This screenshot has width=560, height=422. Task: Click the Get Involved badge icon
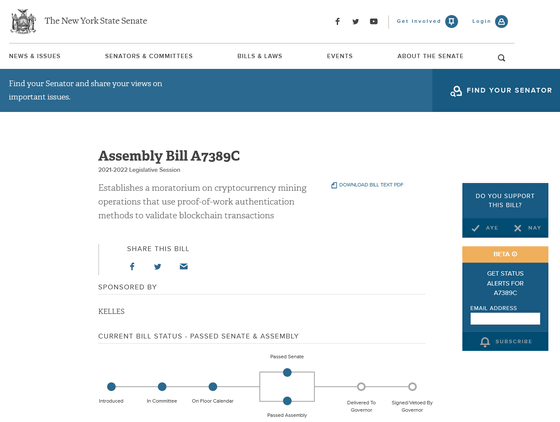click(x=451, y=21)
